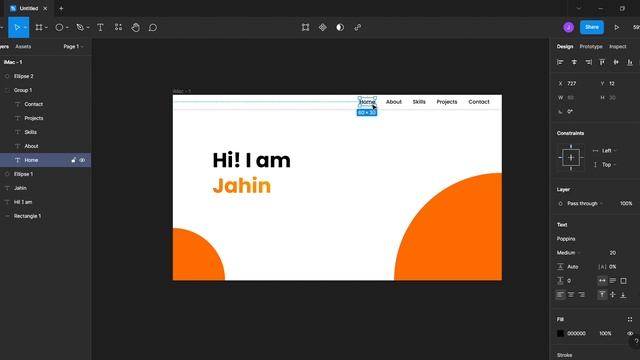
Task: Click the font size 20 field
Action: point(612,253)
